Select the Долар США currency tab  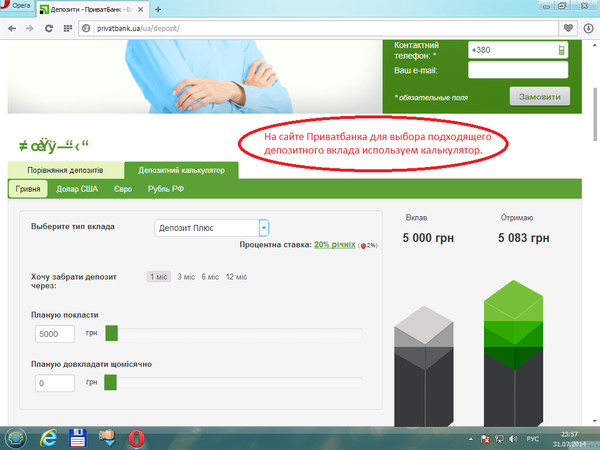(x=76, y=188)
